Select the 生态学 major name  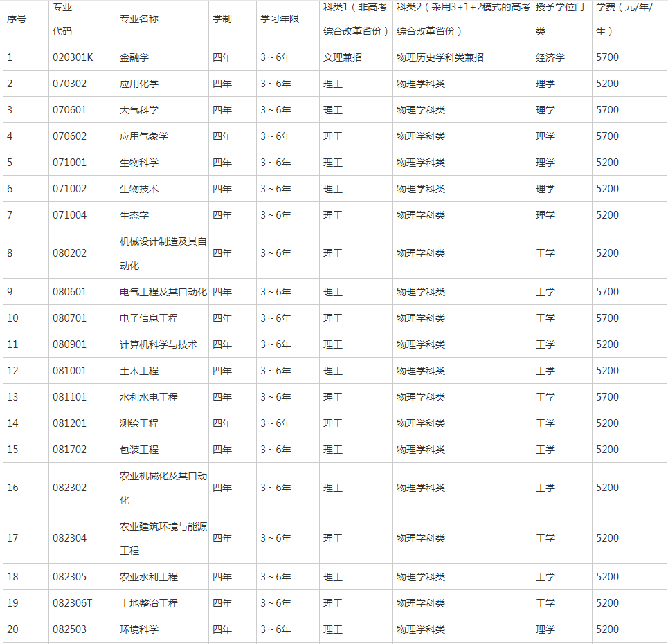134,215
